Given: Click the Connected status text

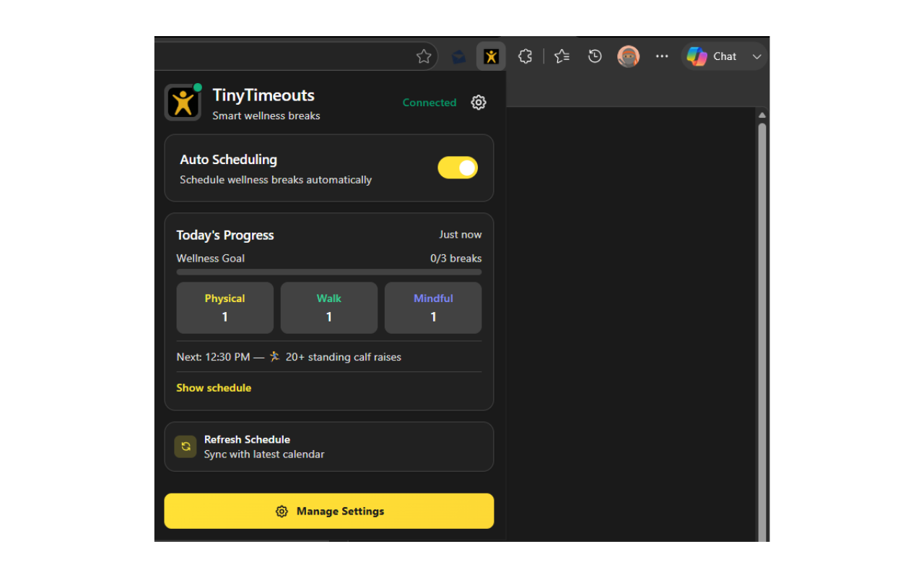Looking at the screenshot, I should click(x=430, y=103).
